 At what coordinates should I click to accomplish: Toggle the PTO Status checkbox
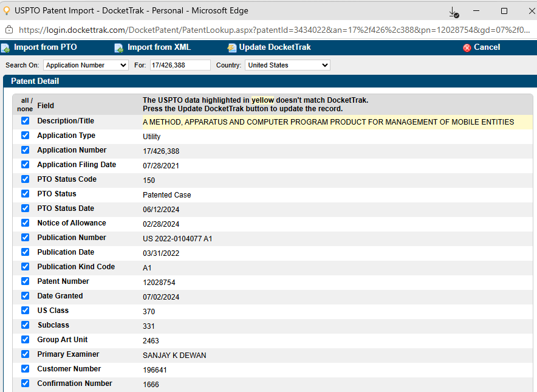(x=25, y=194)
